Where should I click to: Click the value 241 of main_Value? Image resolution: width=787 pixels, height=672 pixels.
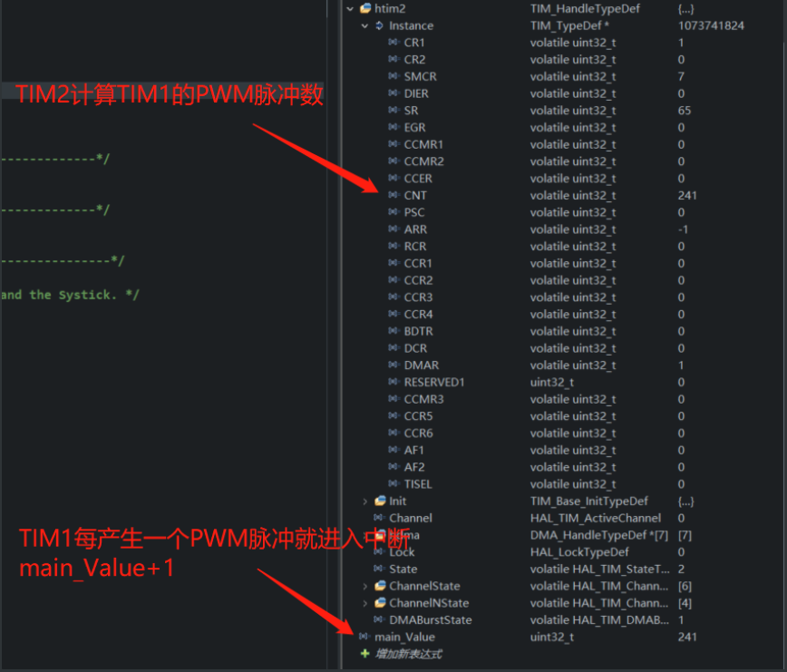click(x=685, y=637)
